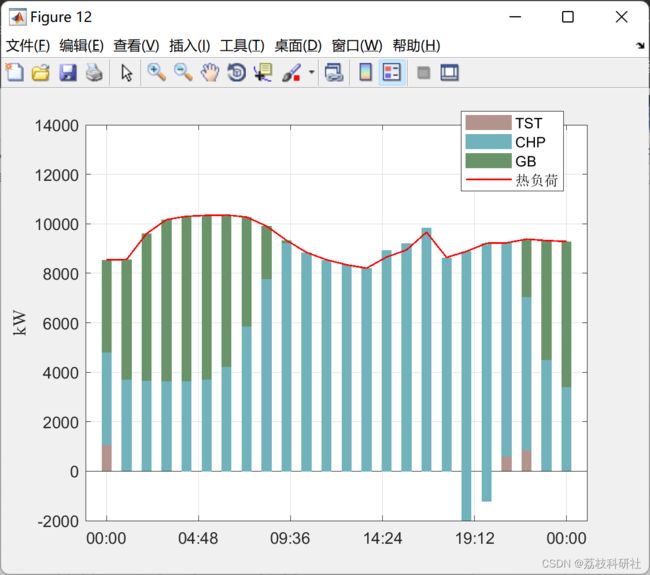The width and height of the screenshot is (650, 575).
Task: Activate the Zoom Out tool
Action: point(183,73)
